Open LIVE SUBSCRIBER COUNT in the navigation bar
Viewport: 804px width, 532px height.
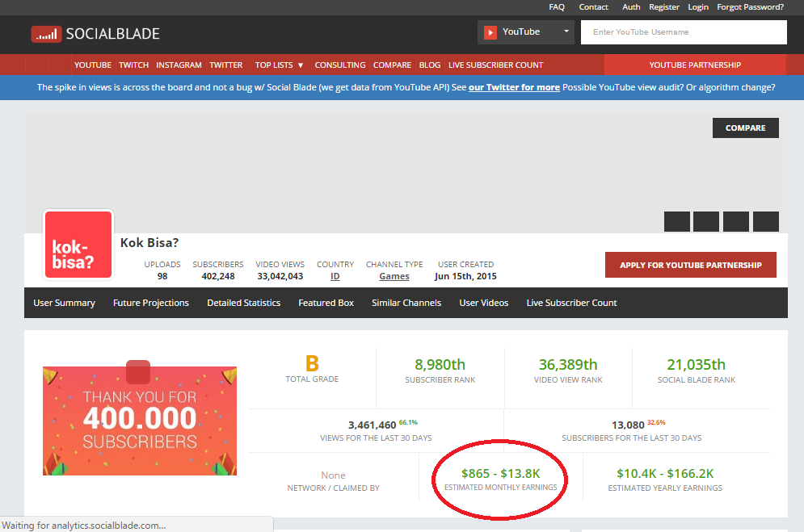(496, 65)
